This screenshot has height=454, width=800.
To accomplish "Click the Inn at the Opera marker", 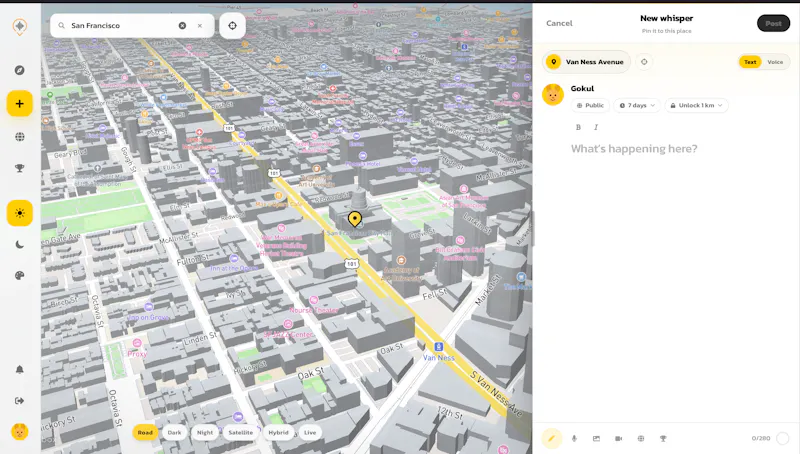I will [x=234, y=259].
